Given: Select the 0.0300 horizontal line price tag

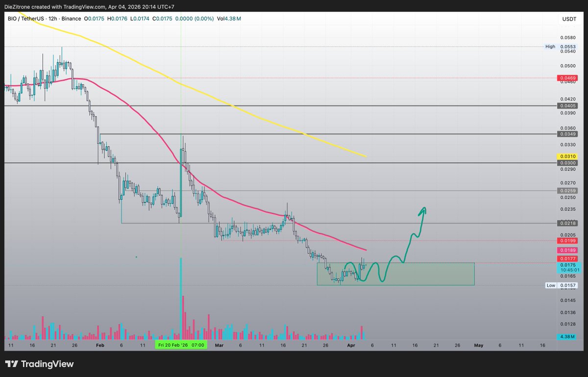Looking at the screenshot, I should (567, 162).
